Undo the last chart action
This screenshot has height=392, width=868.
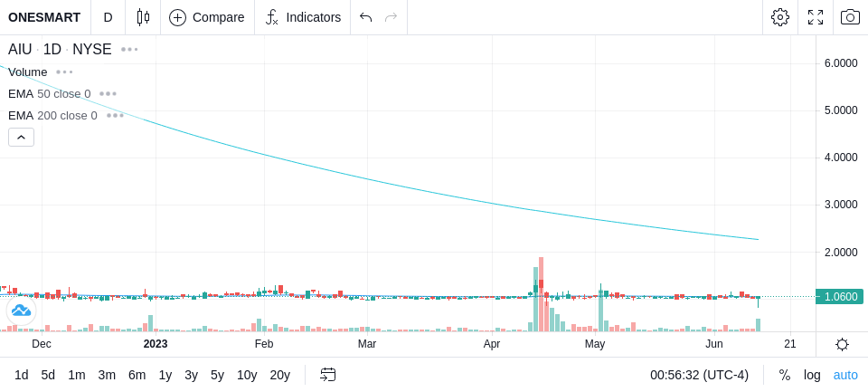365,17
